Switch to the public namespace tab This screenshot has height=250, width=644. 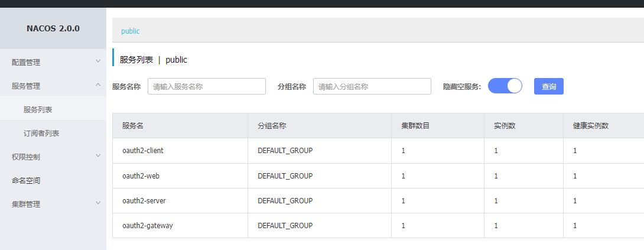pos(130,31)
